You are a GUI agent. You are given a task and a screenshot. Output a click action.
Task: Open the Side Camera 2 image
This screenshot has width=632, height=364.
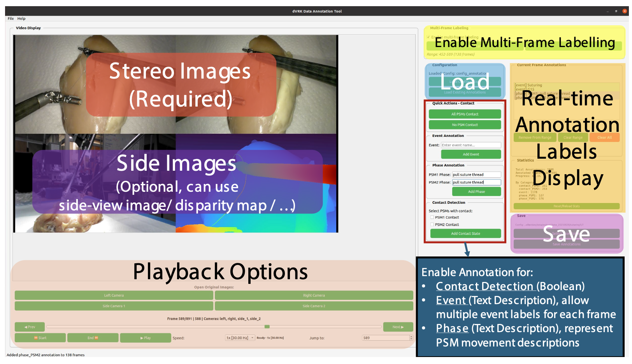pos(314,306)
